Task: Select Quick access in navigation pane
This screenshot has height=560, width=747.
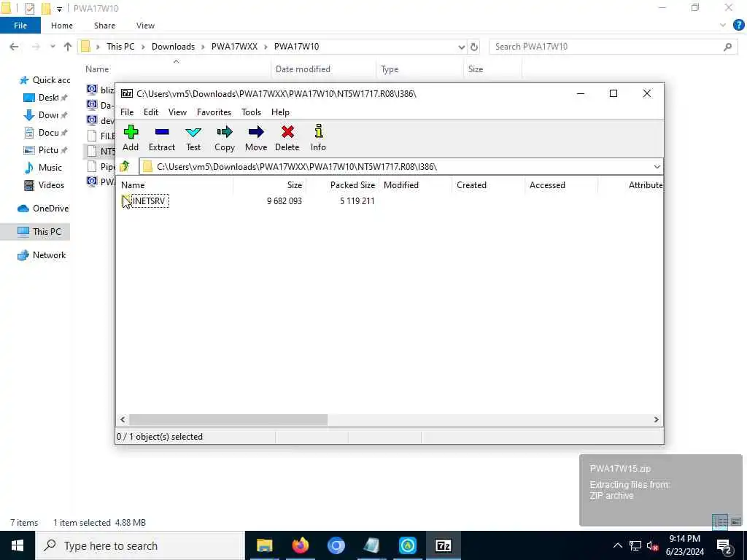Action: (x=44, y=80)
